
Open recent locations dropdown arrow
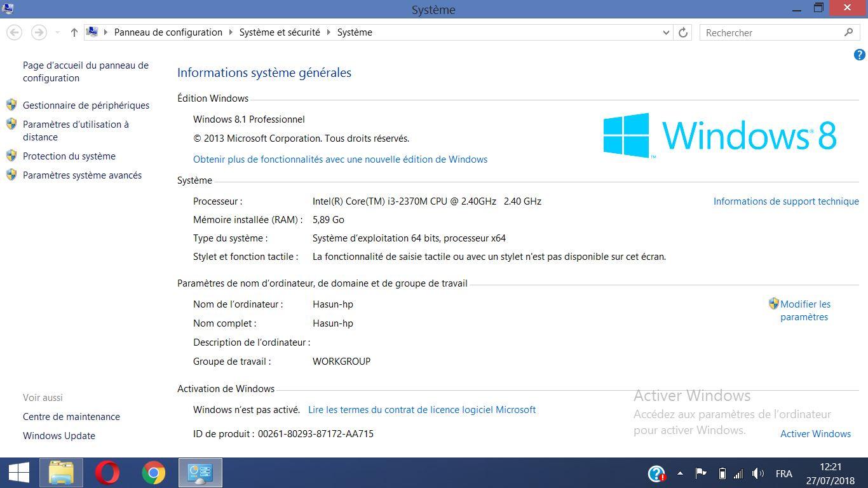tap(57, 32)
